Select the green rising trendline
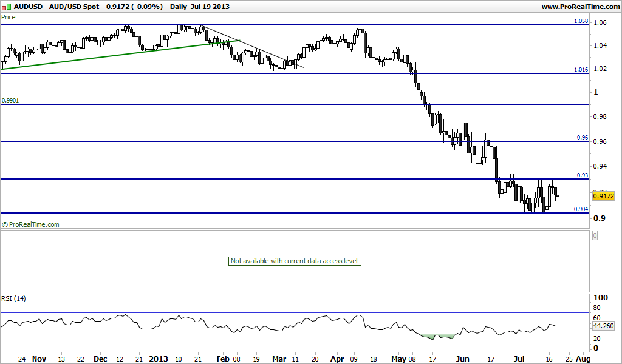This screenshot has width=622, height=364. pyautogui.click(x=120, y=55)
